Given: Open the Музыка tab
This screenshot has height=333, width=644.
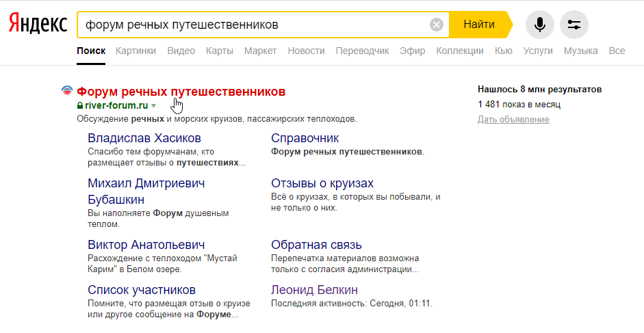Looking at the screenshot, I should click(580, 51).
